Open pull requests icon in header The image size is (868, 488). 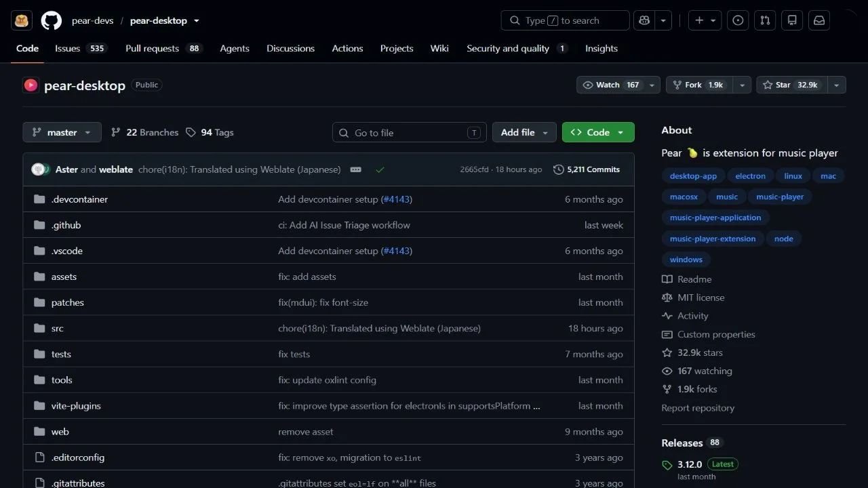(x=765, y=20)
